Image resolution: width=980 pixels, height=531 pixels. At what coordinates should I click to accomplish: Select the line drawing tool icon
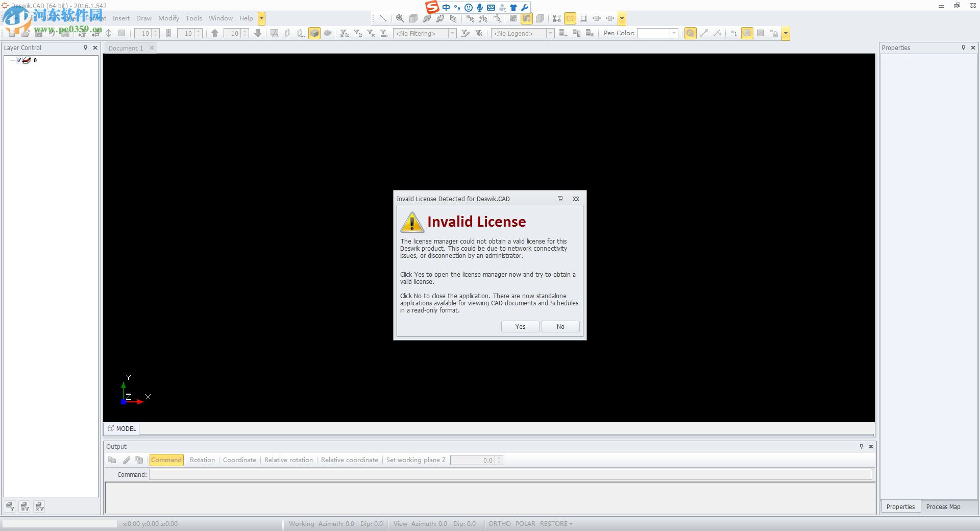point(383,18)
